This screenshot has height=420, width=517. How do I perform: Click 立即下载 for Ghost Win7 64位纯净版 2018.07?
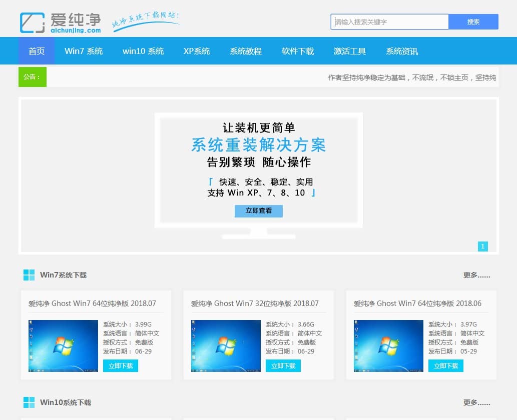[x=120, y=365]
